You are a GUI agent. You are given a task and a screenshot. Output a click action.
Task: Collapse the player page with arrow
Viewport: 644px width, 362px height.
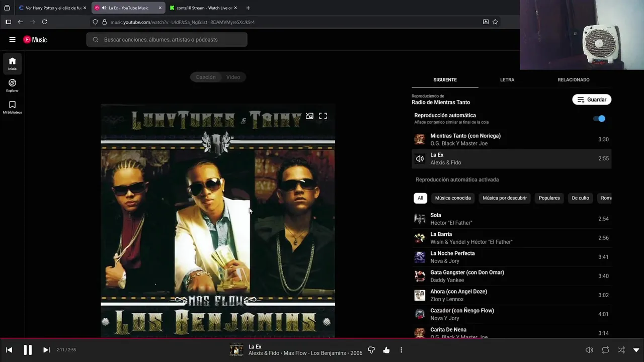click(636, 350)
